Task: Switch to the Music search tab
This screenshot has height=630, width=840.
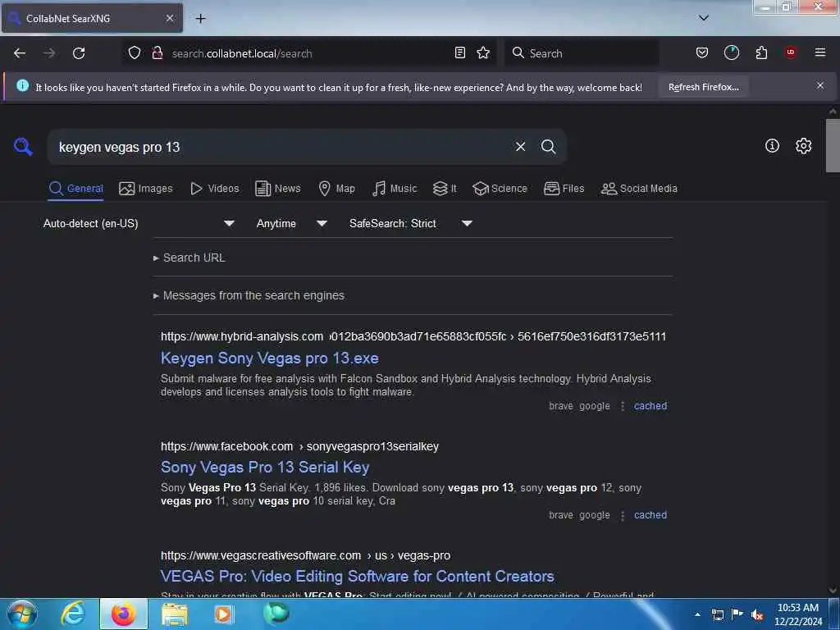Action: click(395, 189)
